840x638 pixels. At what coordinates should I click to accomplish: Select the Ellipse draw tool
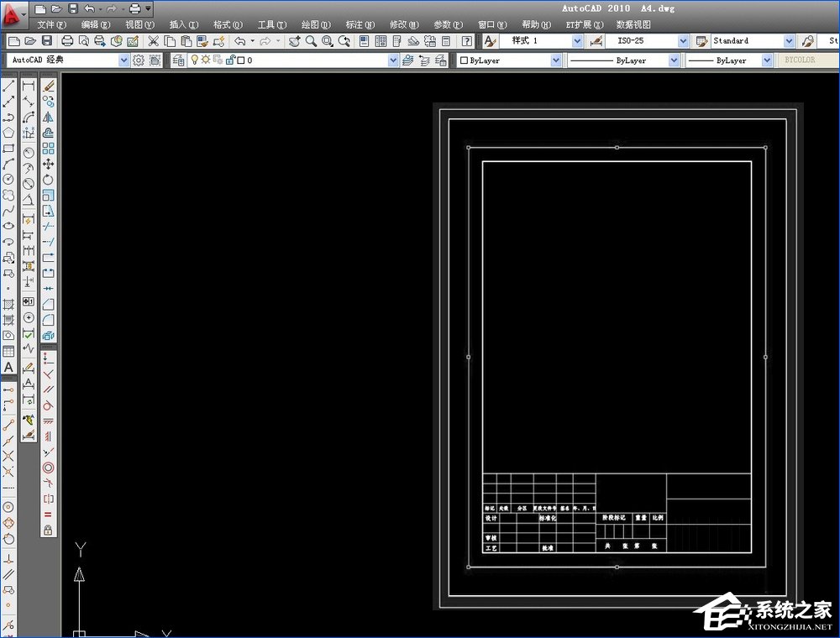8,227
